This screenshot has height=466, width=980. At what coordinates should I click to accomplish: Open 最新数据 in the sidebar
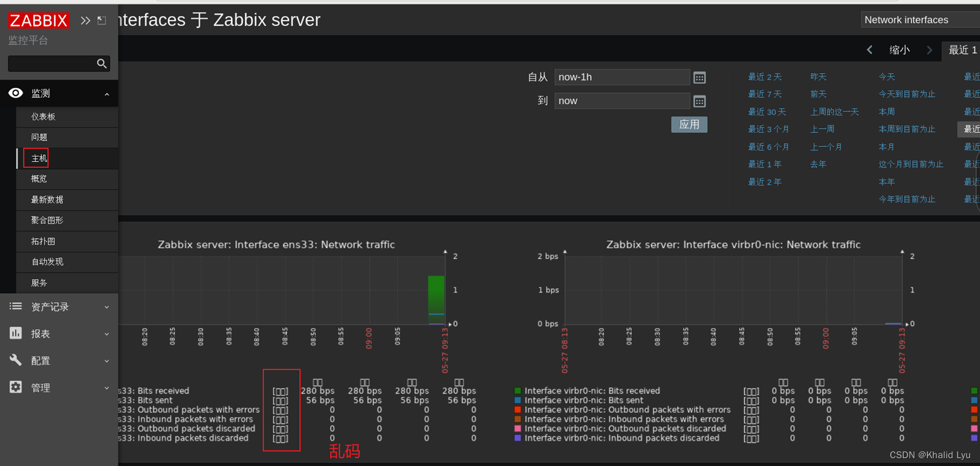tap(67, 199)
